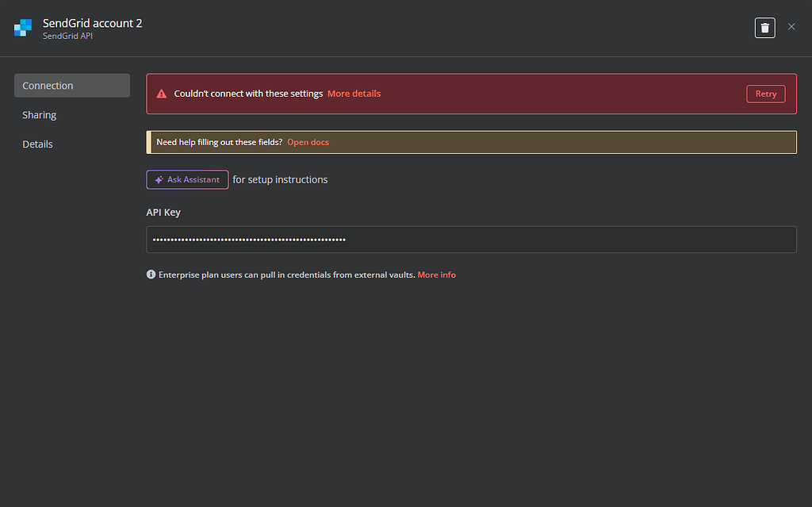This screenshot has height=507, width=812.
Task: Close the credential dialog with the X
Action: [x=791, y=27]
